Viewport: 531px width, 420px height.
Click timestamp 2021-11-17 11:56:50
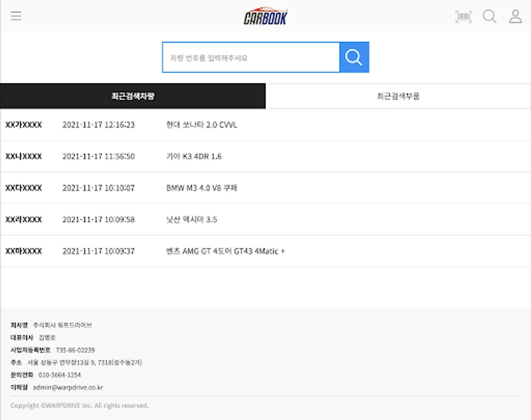(x=98, y=156)
